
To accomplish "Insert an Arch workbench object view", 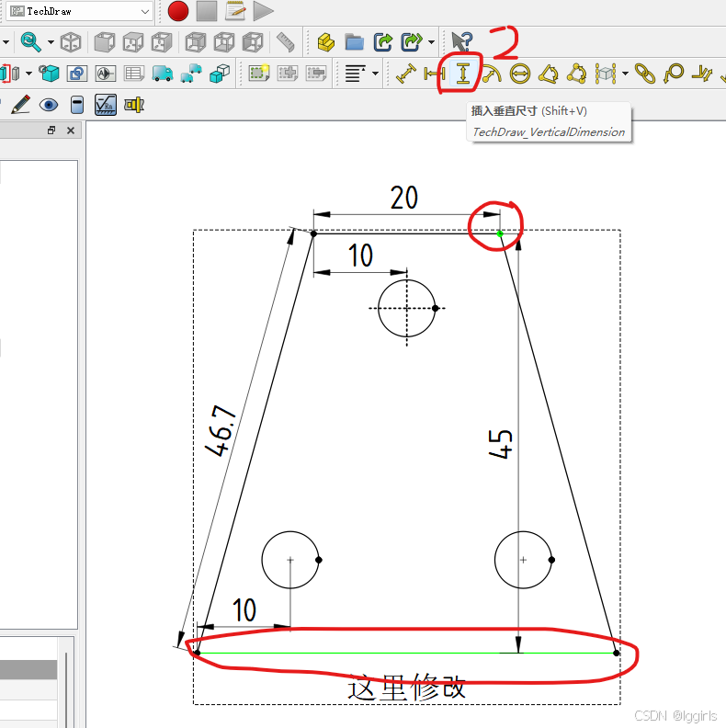I will (x=106, y=74).
